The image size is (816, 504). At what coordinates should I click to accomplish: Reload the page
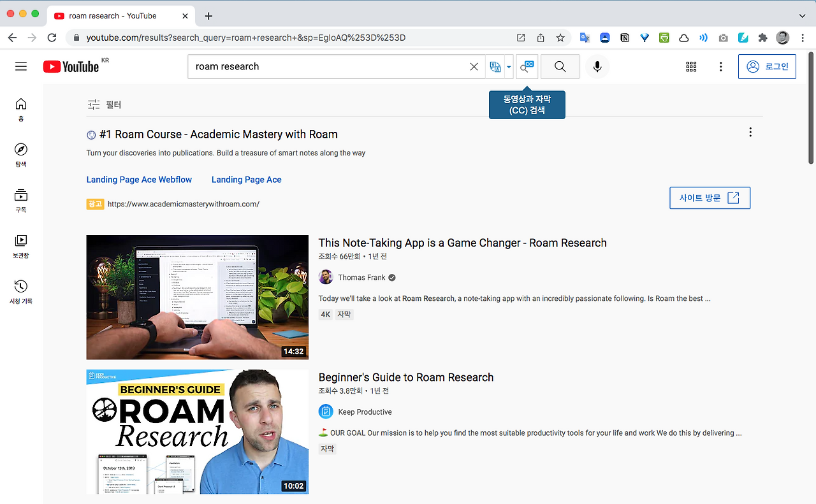pos(52,38)
